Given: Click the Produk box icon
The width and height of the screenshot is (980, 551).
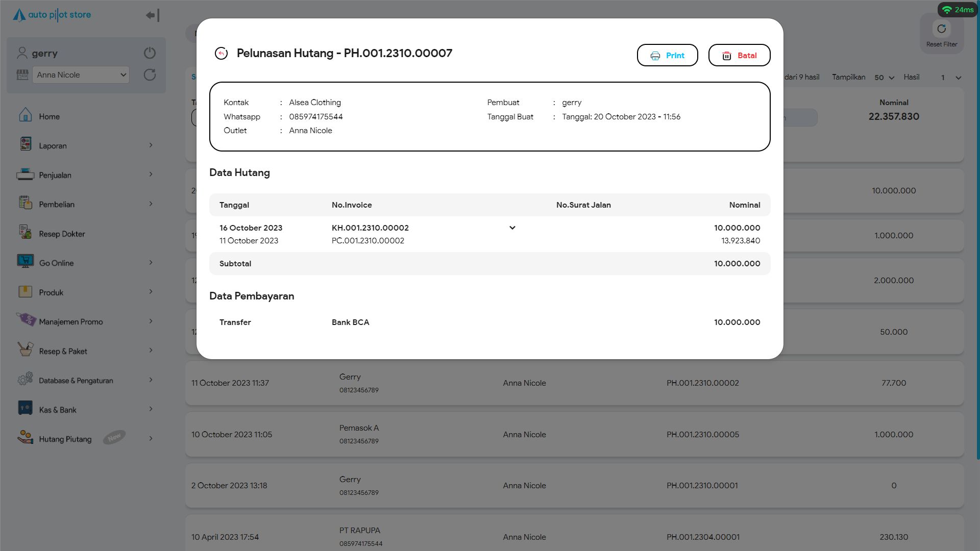Looking at the screenshot, I should pyautogui.click(x=25, y=291).
